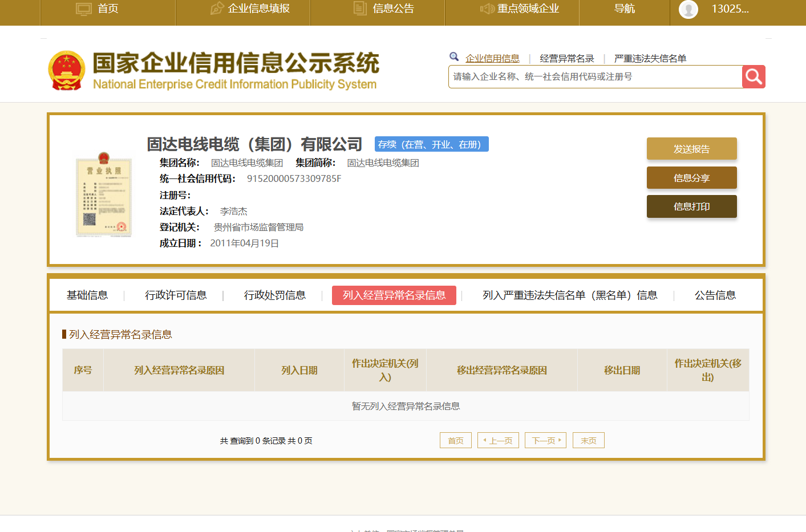Click the national emblem logo

67,71
